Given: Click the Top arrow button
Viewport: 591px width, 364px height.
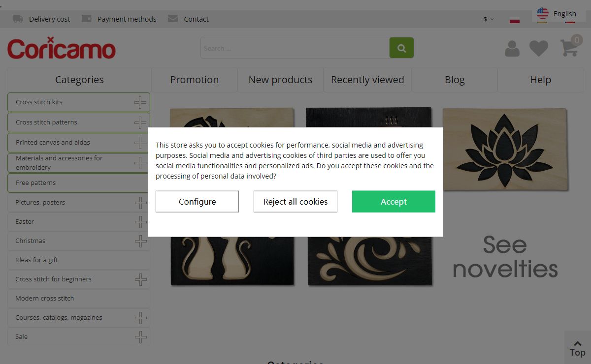Looking at the screenshot, I should click(x=577, y=348).
